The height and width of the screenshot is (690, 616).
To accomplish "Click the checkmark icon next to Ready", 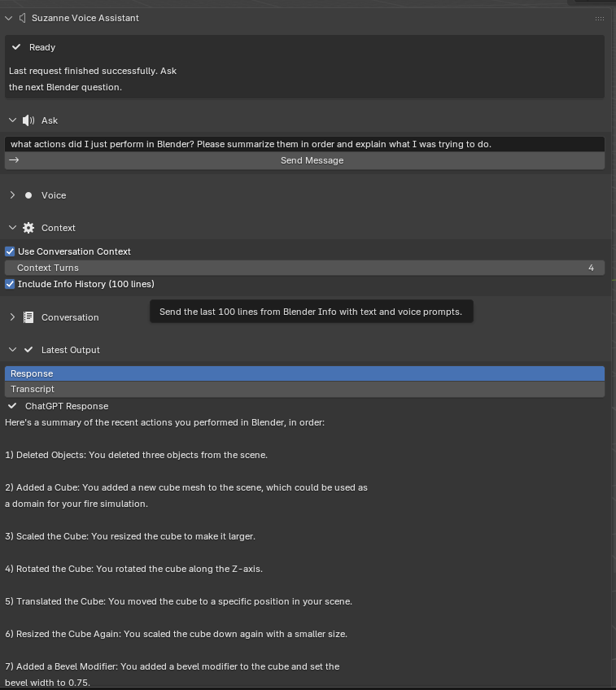I will [x=16, y=47].
